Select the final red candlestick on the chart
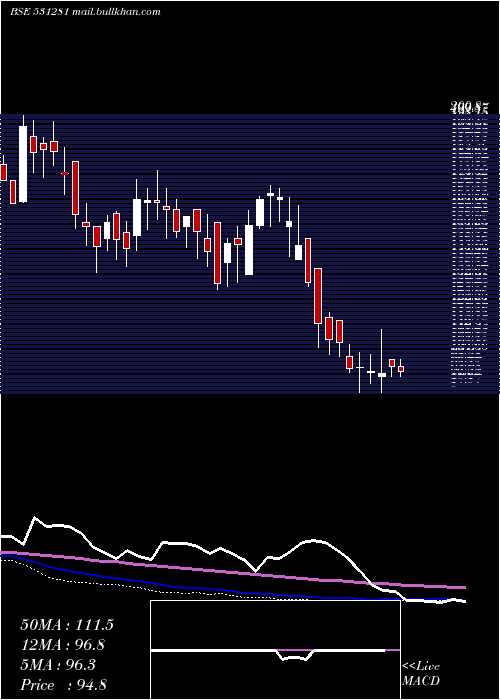 point(401,369)
